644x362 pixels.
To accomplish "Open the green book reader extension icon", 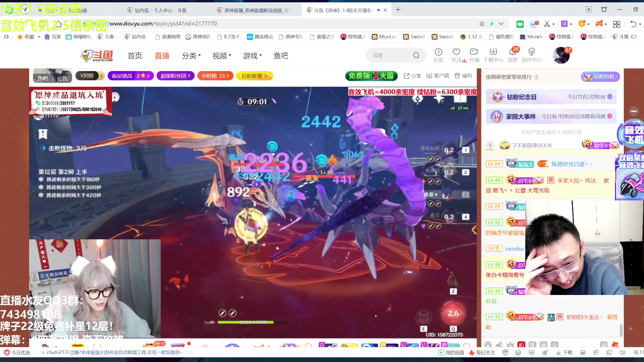I will point(520,24).
